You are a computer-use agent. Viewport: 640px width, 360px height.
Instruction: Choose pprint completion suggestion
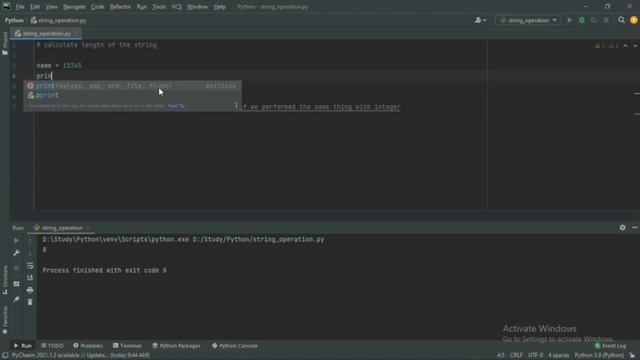tap(132, 96)
